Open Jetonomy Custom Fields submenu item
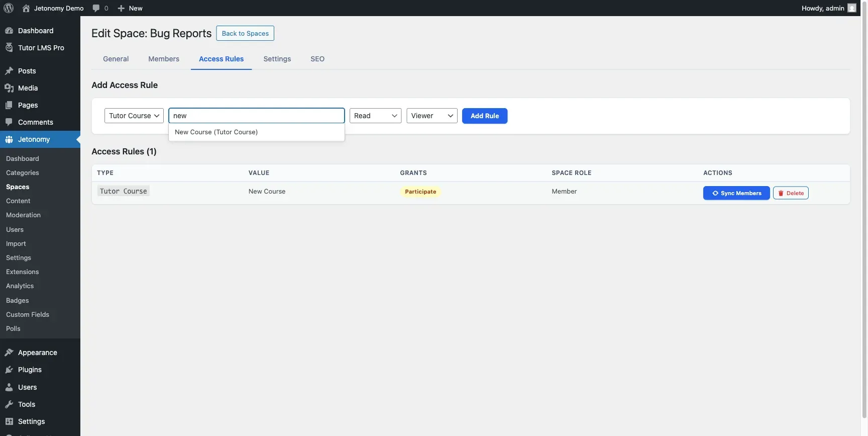 click(28, 314)
